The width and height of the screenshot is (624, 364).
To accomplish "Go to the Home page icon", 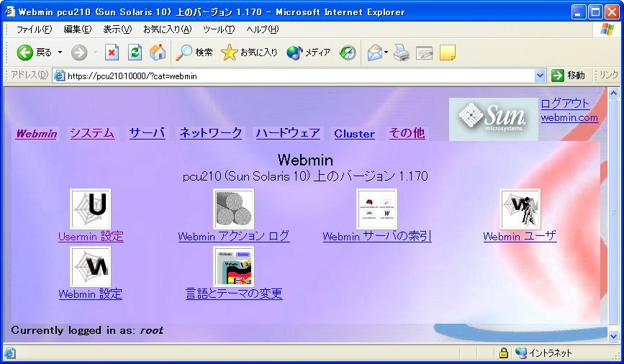I will (x=158, y=52).
